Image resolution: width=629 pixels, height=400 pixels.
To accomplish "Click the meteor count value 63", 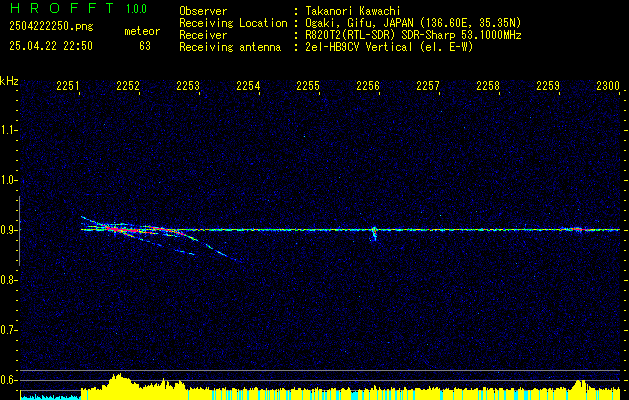I will coord(145,46).
